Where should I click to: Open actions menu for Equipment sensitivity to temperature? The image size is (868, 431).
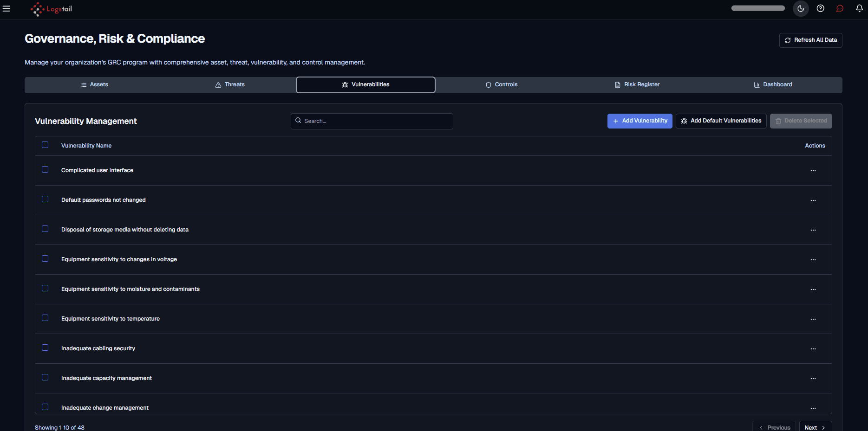[x=813, y=319]
